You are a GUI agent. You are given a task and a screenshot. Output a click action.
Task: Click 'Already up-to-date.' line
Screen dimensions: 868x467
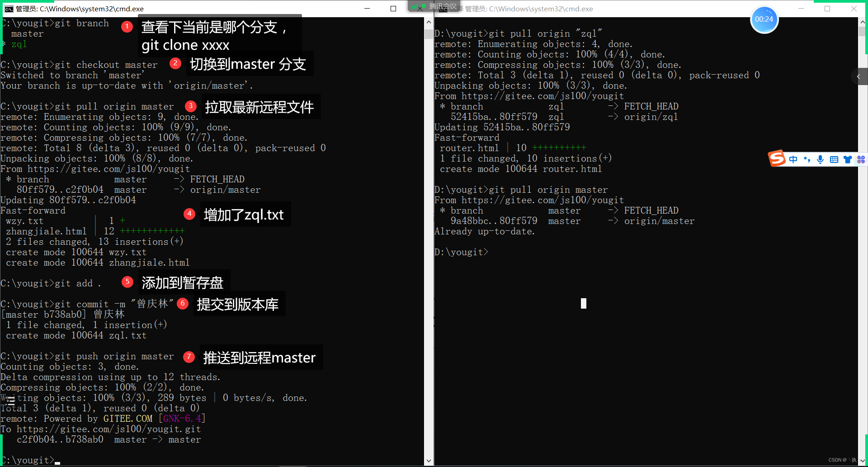pyautogui.click(x=485, y=231)
